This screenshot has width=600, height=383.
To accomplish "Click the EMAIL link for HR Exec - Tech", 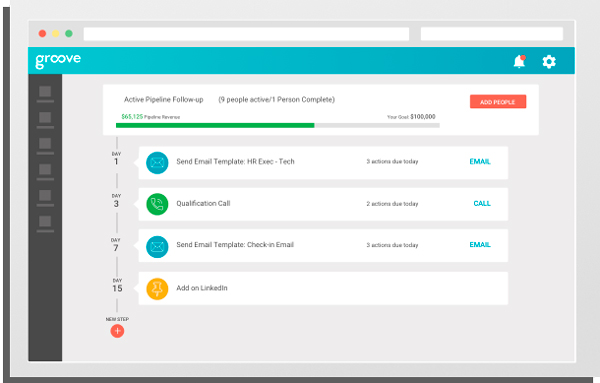I will (x=480, y=161).
